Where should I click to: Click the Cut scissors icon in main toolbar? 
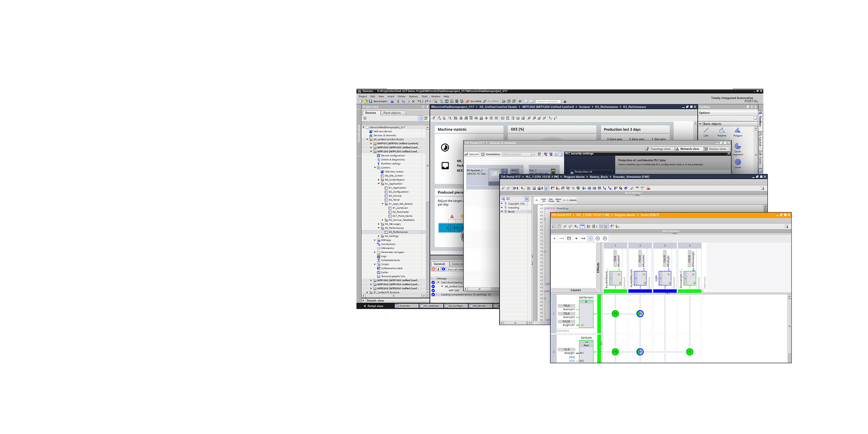pyautogui.click(x=398, y=101)
